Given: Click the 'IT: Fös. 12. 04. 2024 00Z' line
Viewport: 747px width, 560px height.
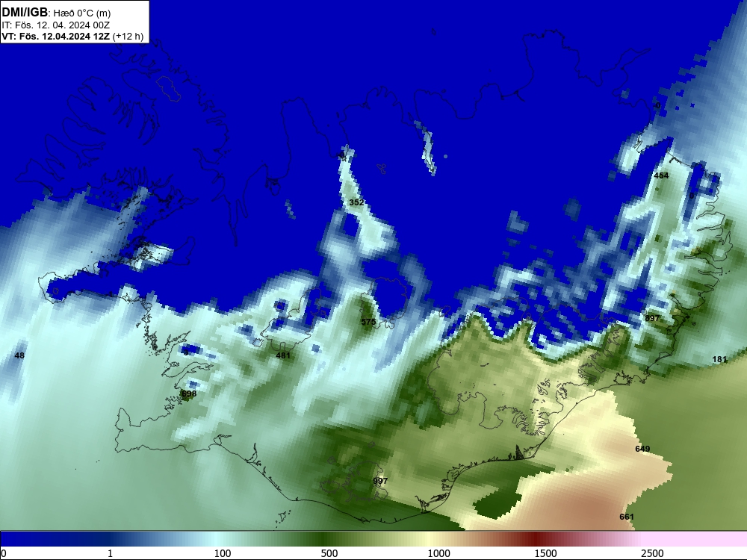Looking at the screenshot, I should coord(56,25).
